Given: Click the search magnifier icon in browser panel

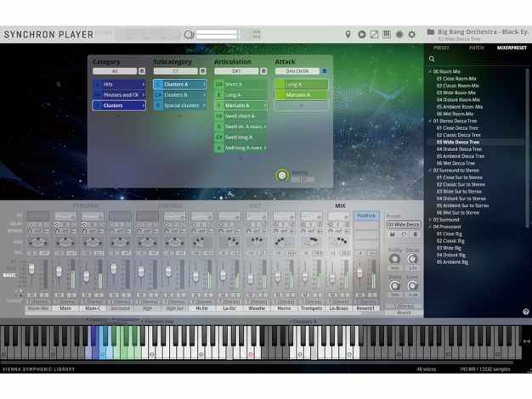Looking at the screenshot, I should pyautogui.click(x=432, y=59).
